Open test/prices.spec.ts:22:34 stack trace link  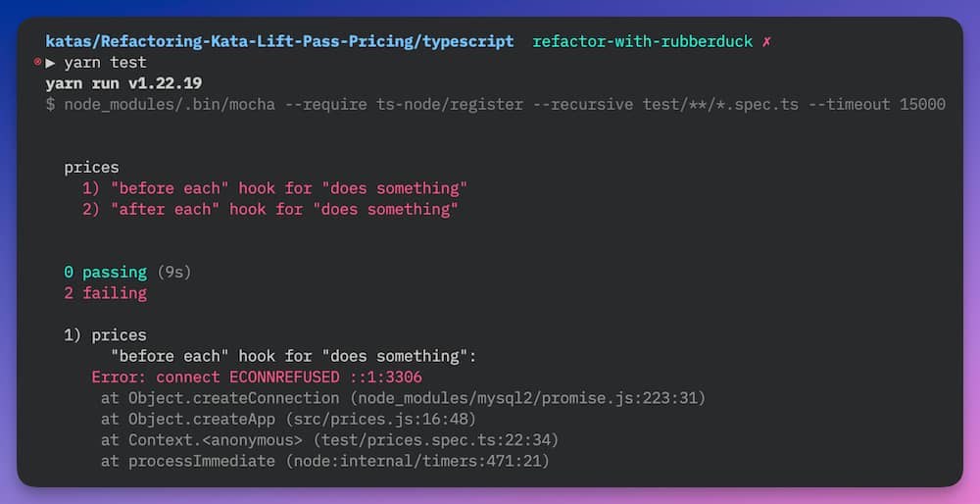coord(436,440)
